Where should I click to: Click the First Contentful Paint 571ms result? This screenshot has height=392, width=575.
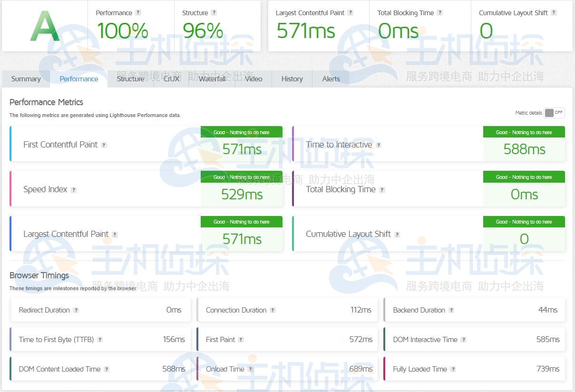[242, 149]
